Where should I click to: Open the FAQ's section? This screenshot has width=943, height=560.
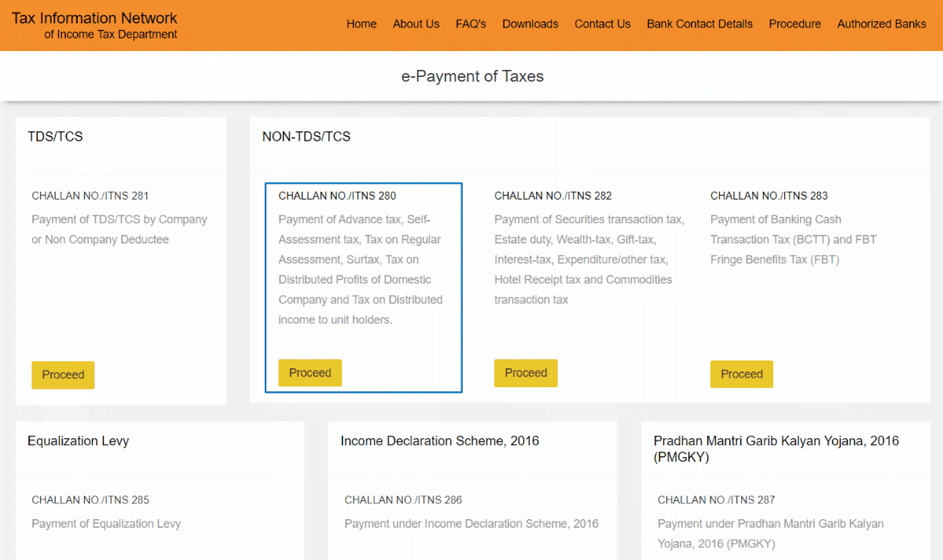(x=471, y=24)
